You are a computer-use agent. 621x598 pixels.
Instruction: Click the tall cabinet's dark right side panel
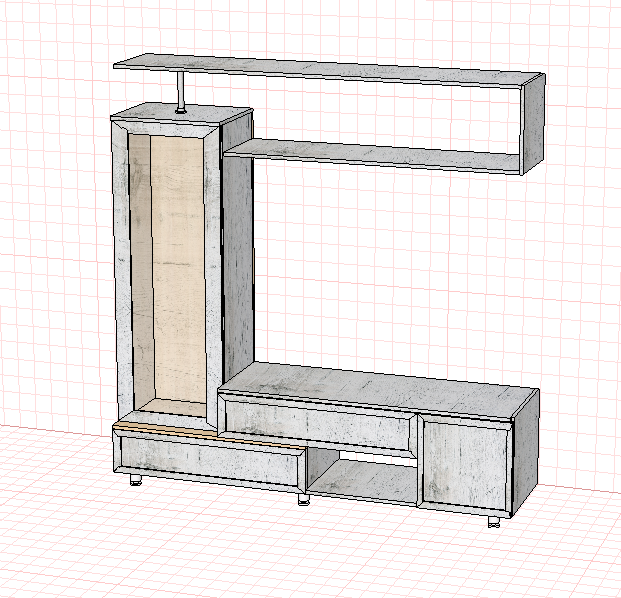pos(238,246)
